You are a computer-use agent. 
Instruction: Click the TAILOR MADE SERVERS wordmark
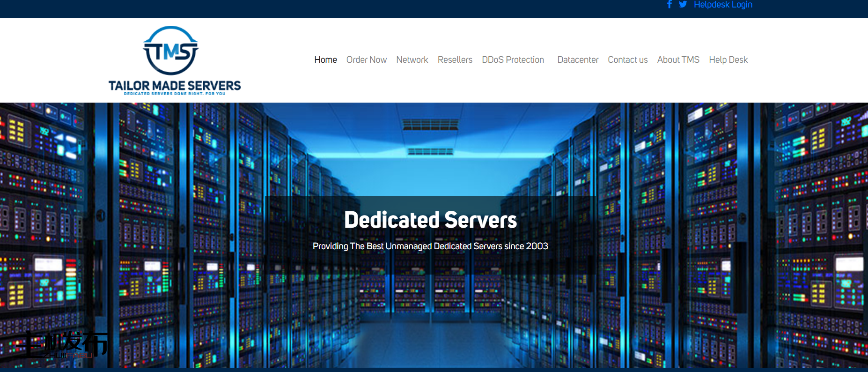click(175, 85)
